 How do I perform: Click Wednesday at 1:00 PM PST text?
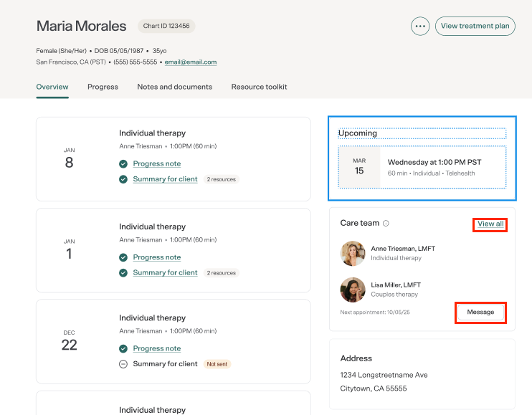[434, 162]
